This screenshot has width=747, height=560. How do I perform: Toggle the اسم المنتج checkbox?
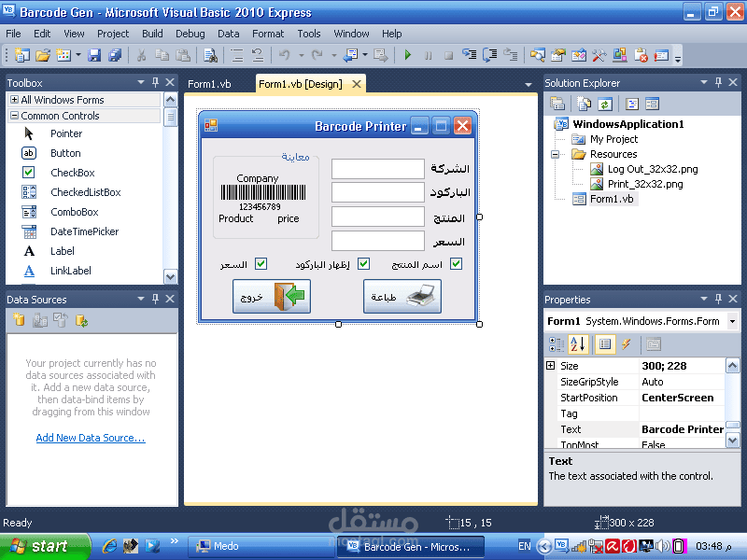pos(456,263)
